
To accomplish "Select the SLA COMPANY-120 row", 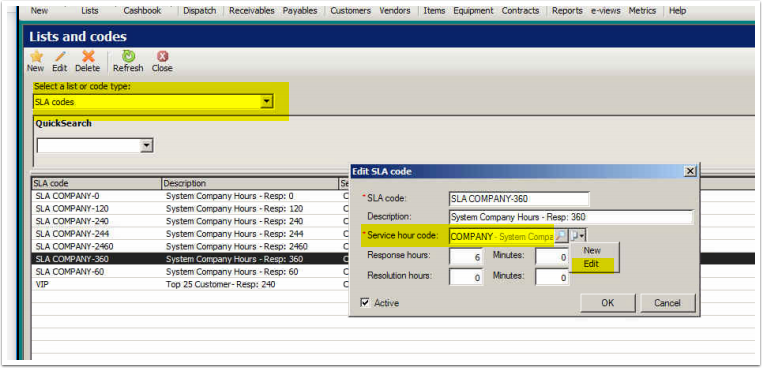I will pyautogui.click(x=190, y=209).
